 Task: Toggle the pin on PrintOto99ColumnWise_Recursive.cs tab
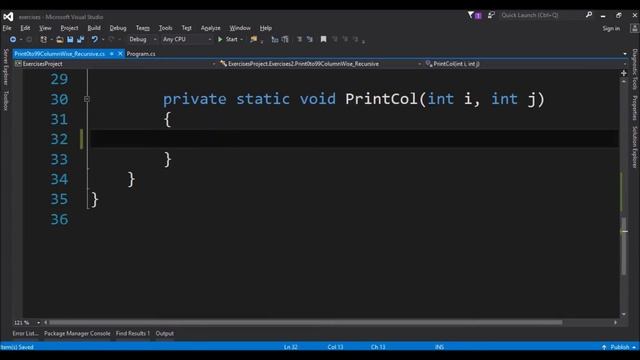tap(111, 53)
